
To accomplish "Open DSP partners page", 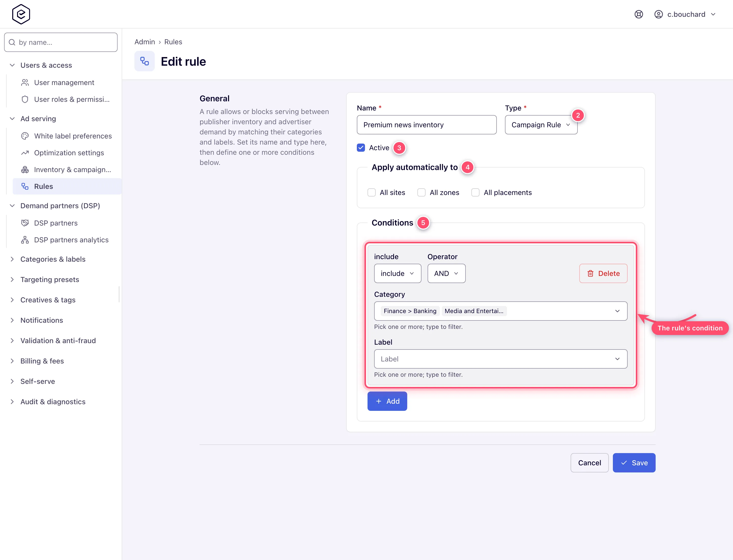I will coord(67,223).
